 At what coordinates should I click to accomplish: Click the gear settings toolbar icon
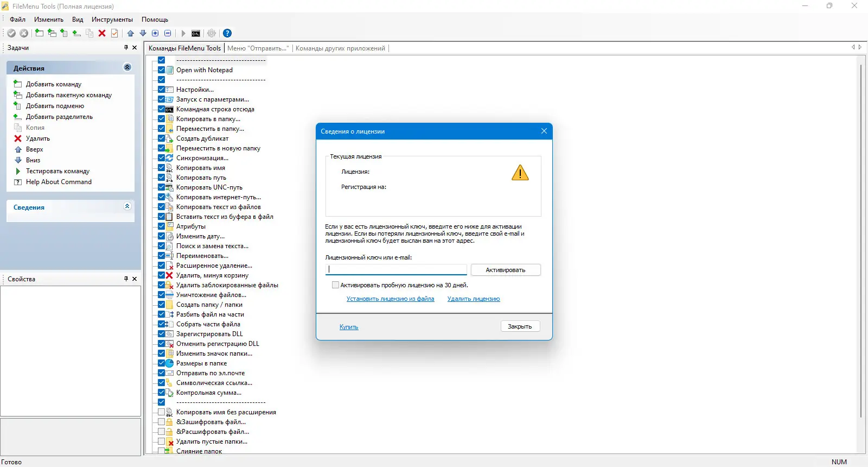[212, 33]
